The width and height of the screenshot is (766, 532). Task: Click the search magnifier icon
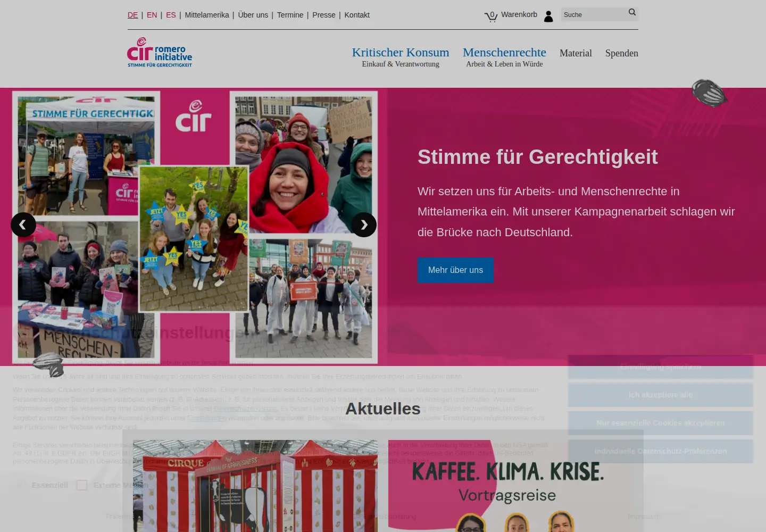coord(632,12)
